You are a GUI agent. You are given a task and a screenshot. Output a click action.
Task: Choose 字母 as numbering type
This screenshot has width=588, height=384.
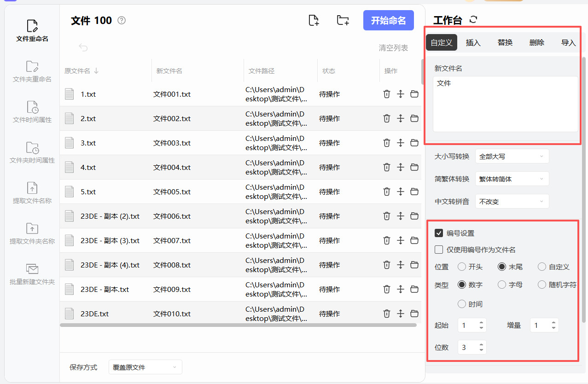[x=502, y=285]
